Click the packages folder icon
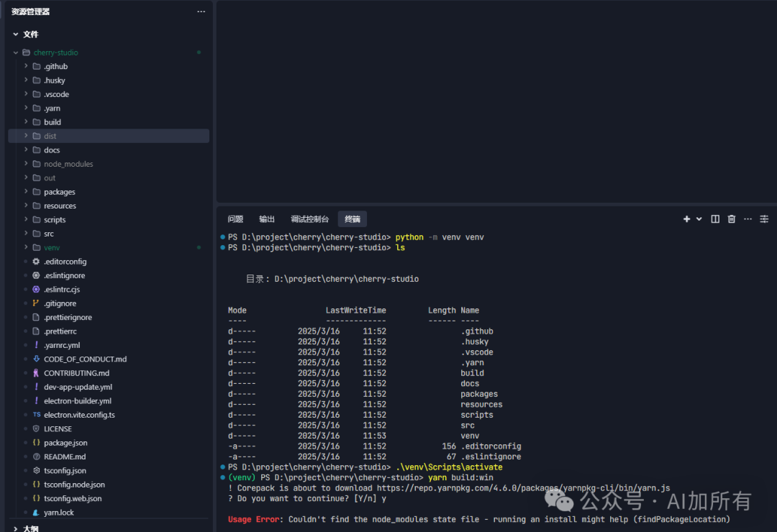 (x=37, y=192)
